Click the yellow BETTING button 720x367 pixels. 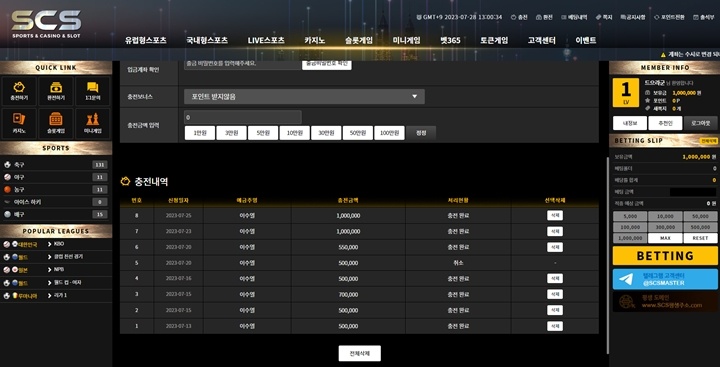click(x=665, y=255)
